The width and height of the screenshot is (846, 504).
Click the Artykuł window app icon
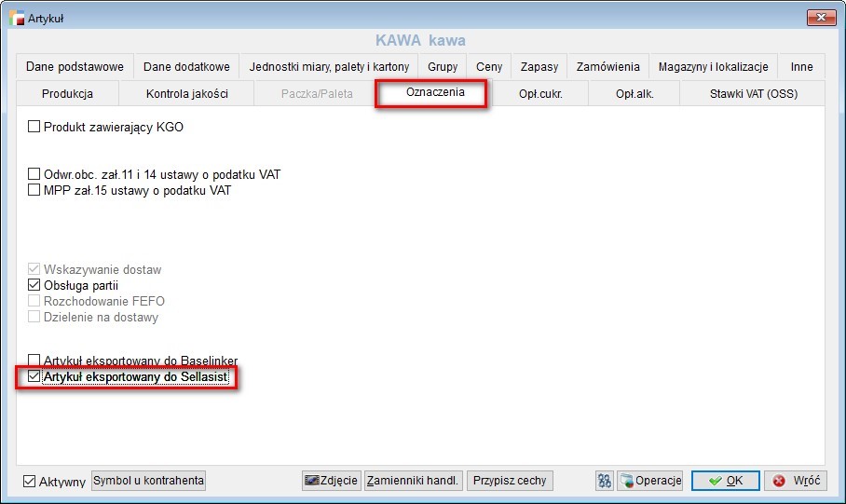point(17,18)
